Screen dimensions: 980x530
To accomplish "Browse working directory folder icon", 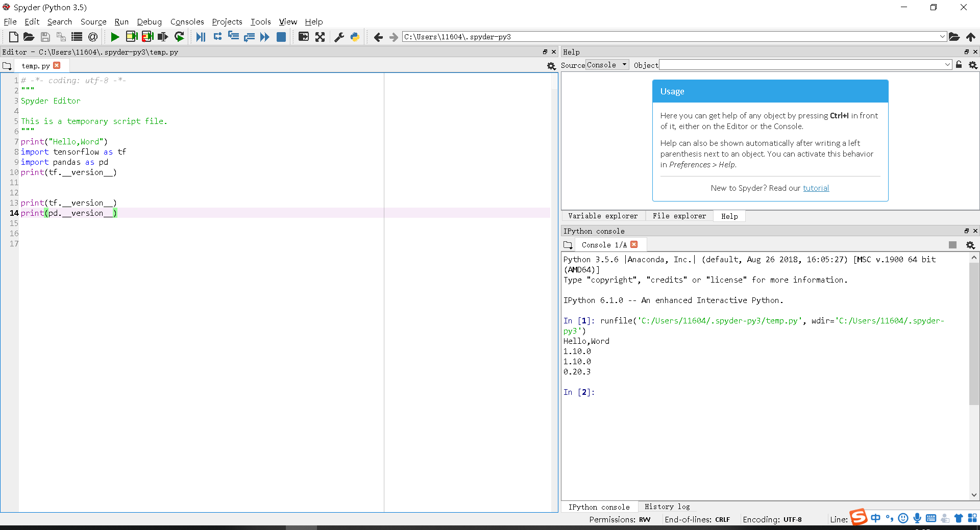I will pos(954,37).
